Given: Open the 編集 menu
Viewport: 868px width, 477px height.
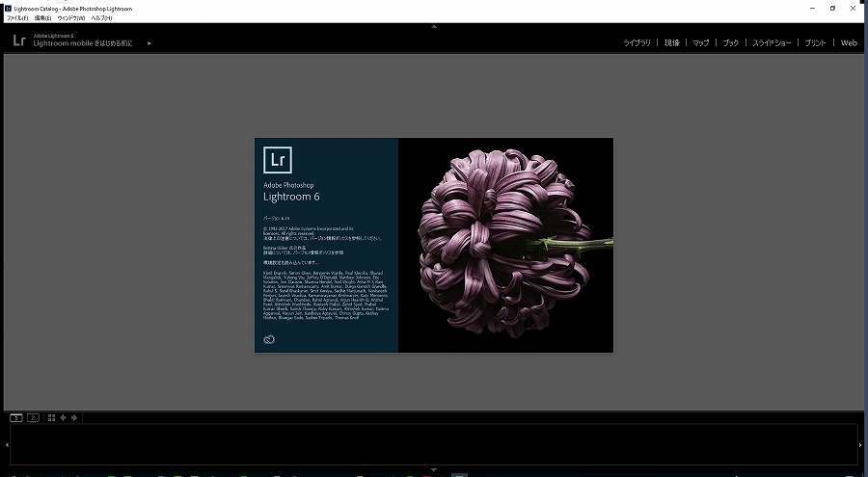Looking at the screenshot, I should point(43,18).
